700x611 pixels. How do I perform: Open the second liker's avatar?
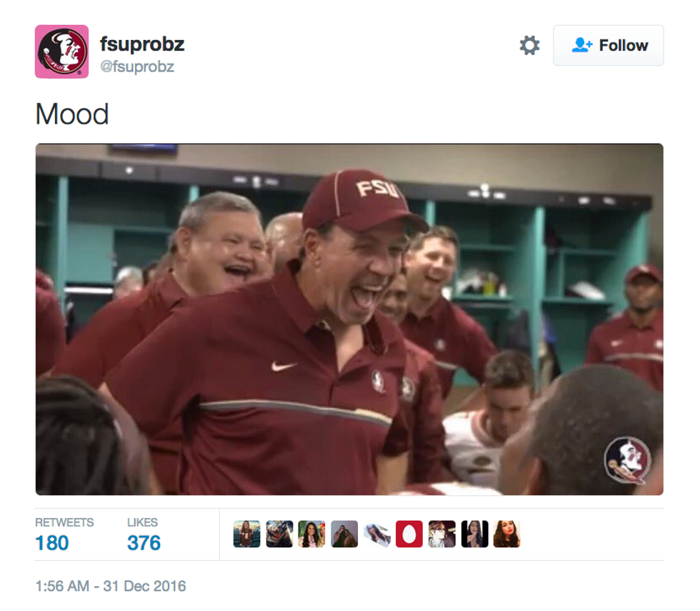pyautogui.click(x=279, y=534)
